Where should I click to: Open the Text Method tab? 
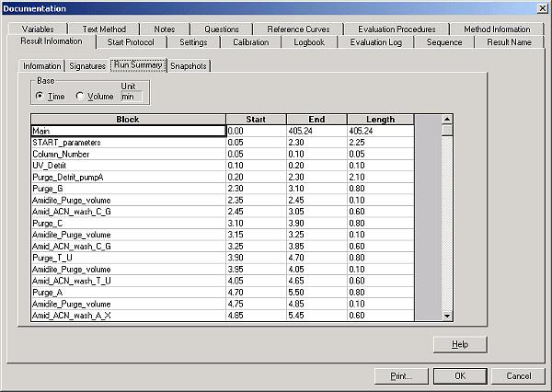pos(104,29)
